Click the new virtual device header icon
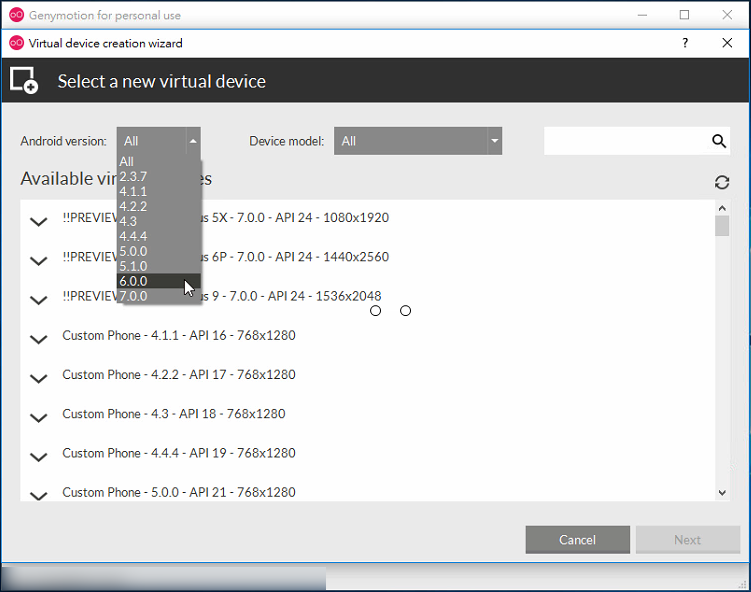 point(24,80)
